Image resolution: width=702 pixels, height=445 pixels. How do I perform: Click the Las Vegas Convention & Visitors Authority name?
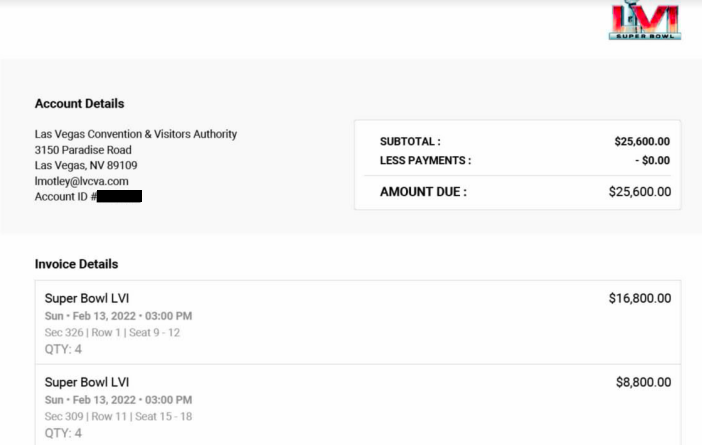136,134
